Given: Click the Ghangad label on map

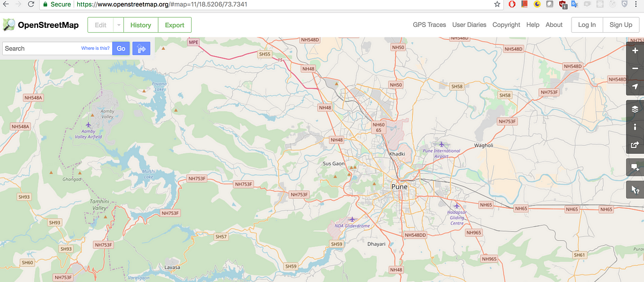Looking at the screenshot, I should [x=71, y=180].
